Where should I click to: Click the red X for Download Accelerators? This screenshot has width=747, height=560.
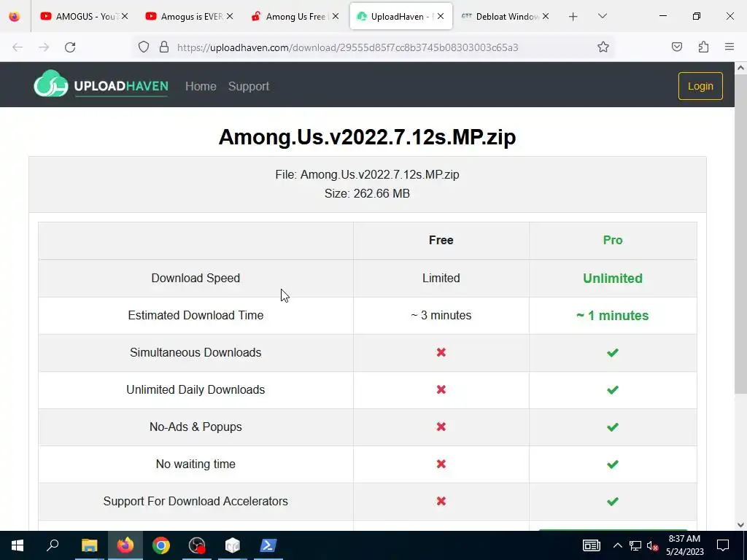(x=441, y=501)
